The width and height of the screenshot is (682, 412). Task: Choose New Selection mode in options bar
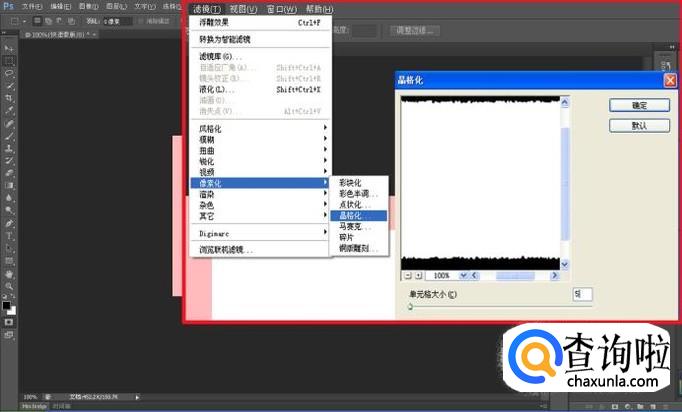(x=38, y=21)
